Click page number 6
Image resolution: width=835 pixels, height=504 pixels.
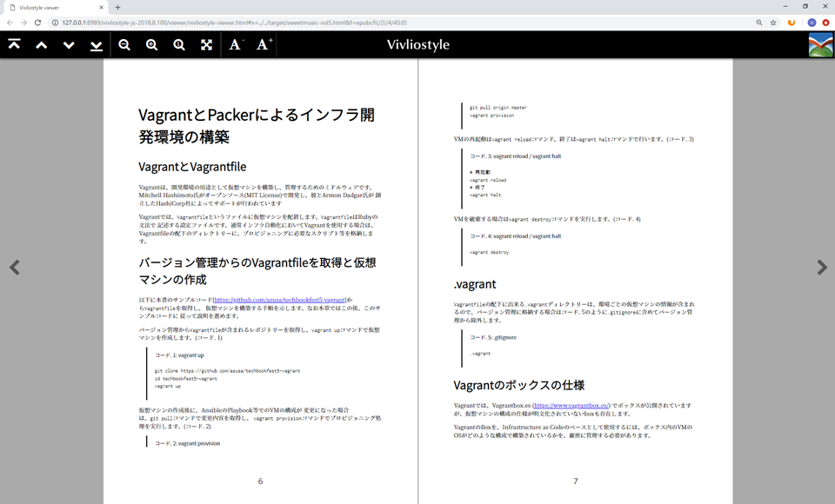260,481
